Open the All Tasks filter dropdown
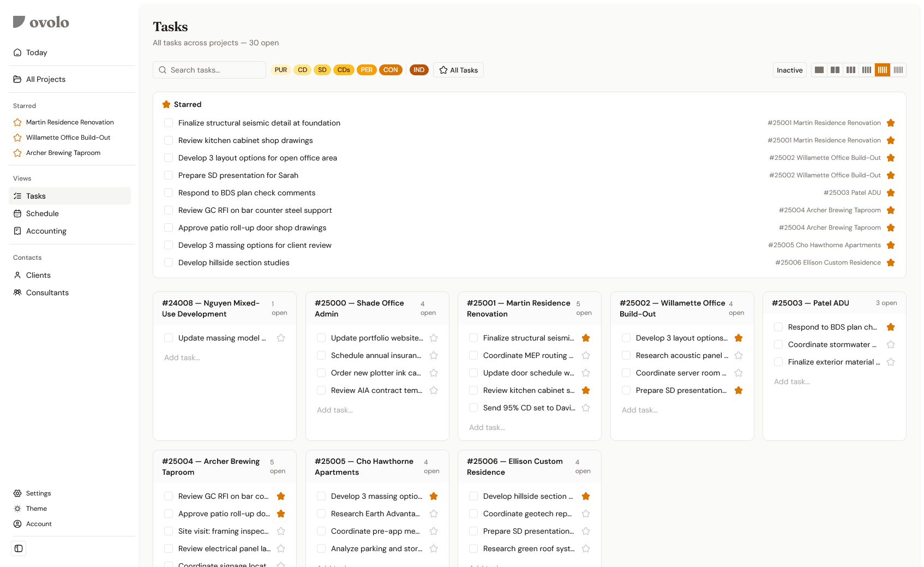Viewport: 924px width, 567px height. [458, 70]
